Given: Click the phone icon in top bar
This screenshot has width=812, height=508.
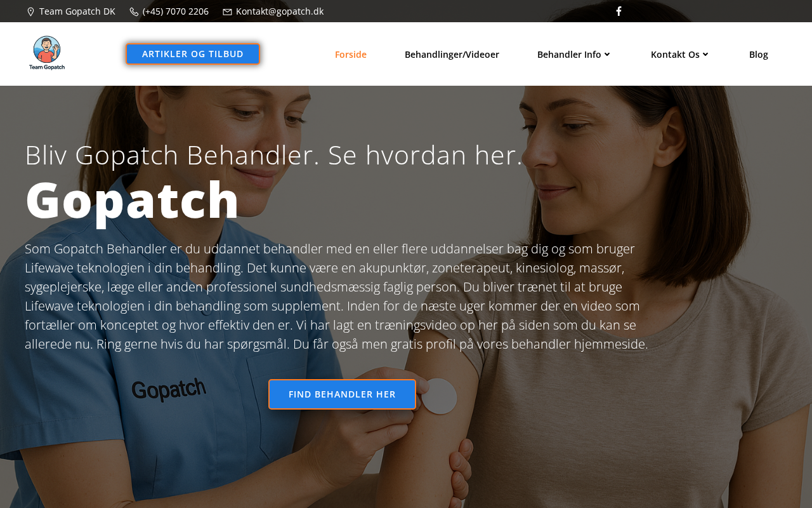Looking at the screenshot, I should pyautogui.click(x=134, y=11).
